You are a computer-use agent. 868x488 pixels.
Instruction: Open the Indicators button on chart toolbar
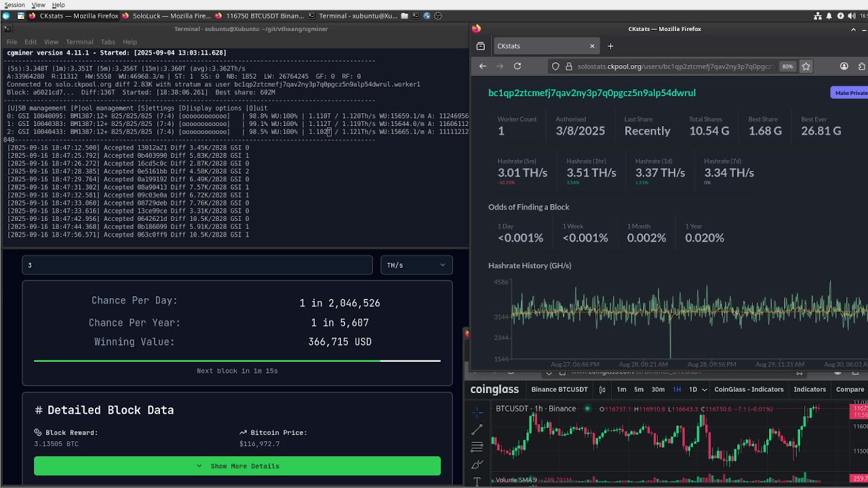810,390
